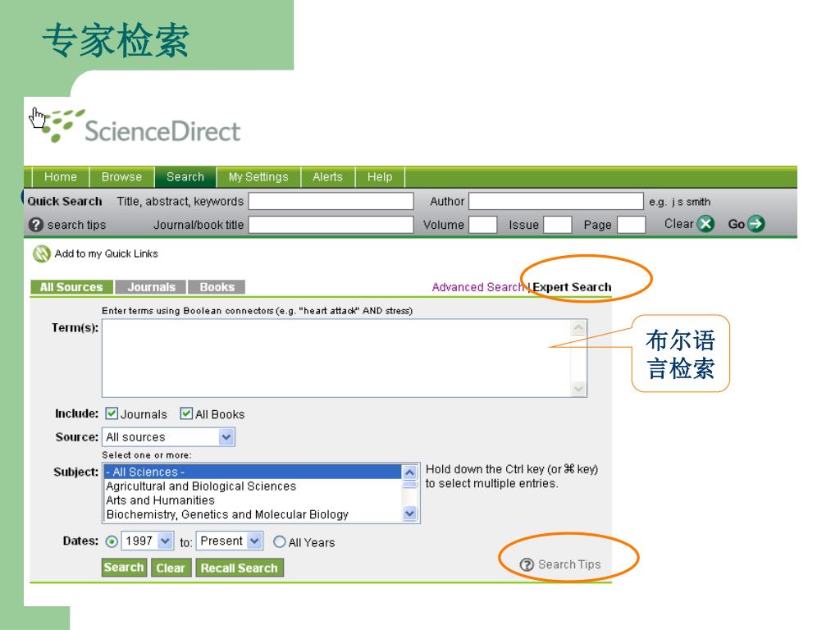Click the Author input field
Image resolution: width=840 pixels, height=630 pixels.
coord(556,202)
